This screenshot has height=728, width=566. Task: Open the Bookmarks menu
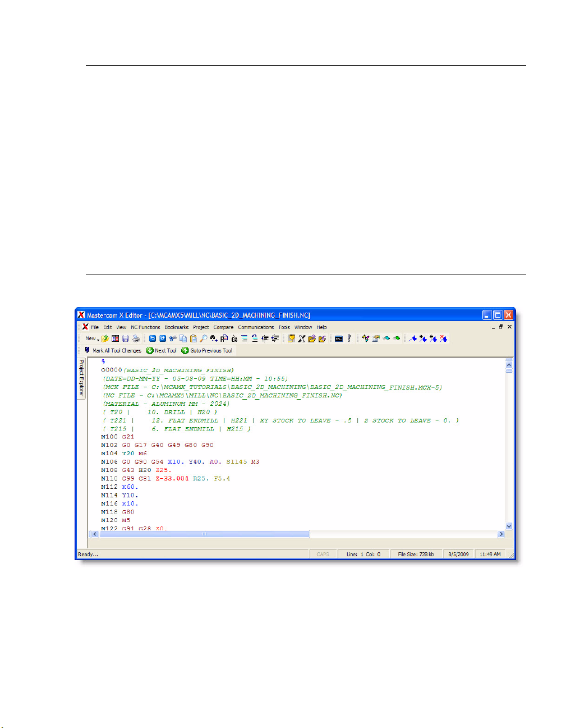(x=176, y=327)
